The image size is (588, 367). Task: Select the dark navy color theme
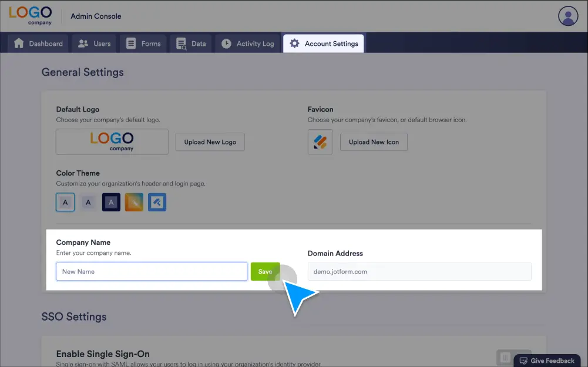coord(111,203)
